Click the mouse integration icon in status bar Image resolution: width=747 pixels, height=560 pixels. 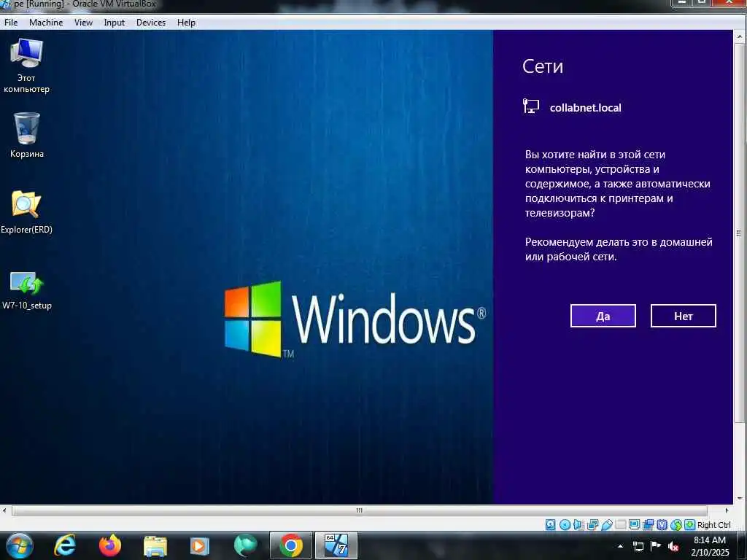tap(676, 525)
